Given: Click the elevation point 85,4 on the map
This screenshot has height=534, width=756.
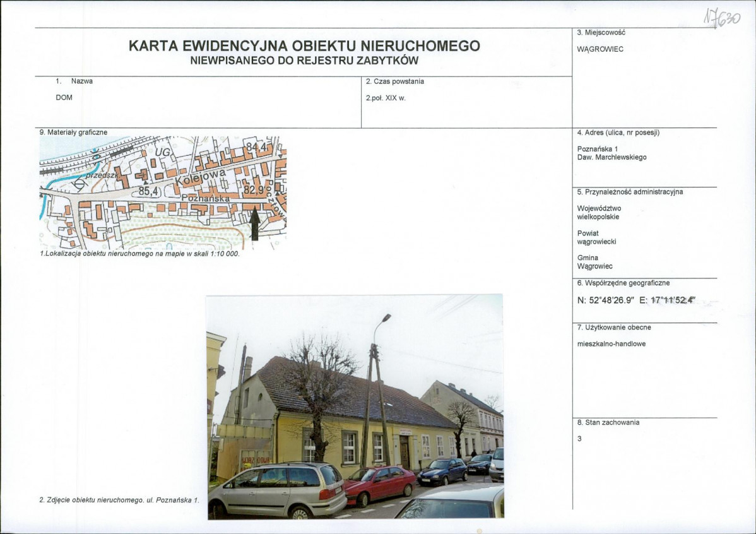Looking at the screenshot, I should click(x=148, y=191).
